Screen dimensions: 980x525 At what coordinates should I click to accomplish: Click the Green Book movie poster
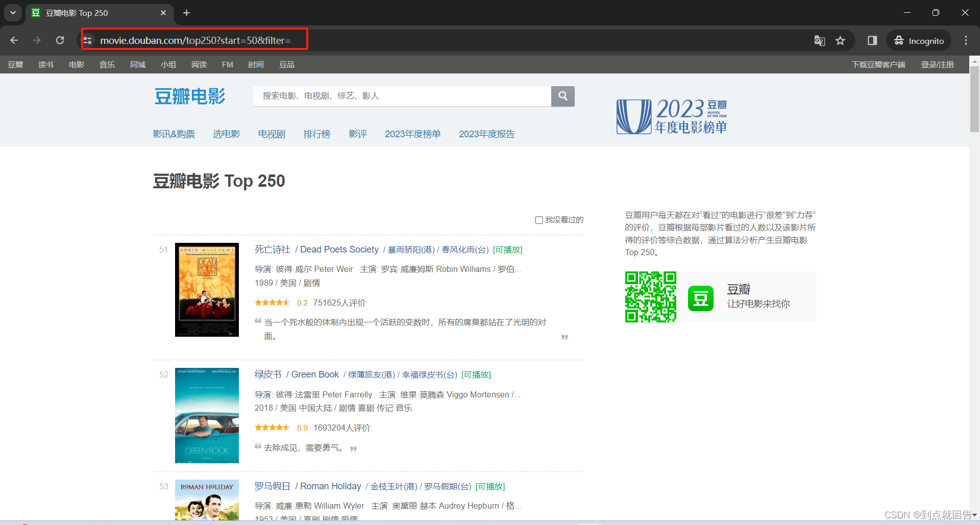coord(206,415)
